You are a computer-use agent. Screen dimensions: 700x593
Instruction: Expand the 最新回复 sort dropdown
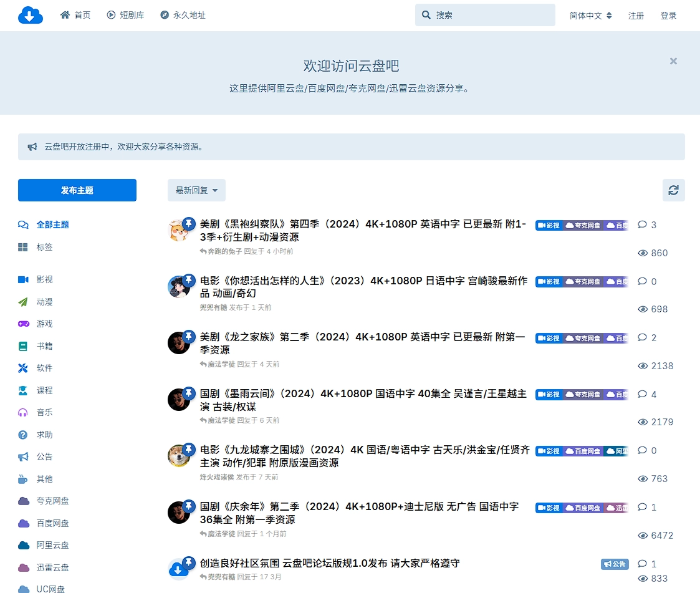click(x=196, y=190)
